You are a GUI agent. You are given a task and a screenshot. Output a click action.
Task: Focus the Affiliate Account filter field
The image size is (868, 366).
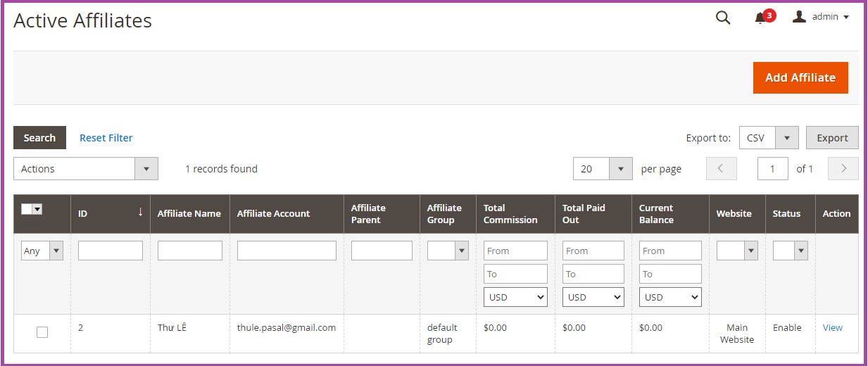[x=287, y=251]
